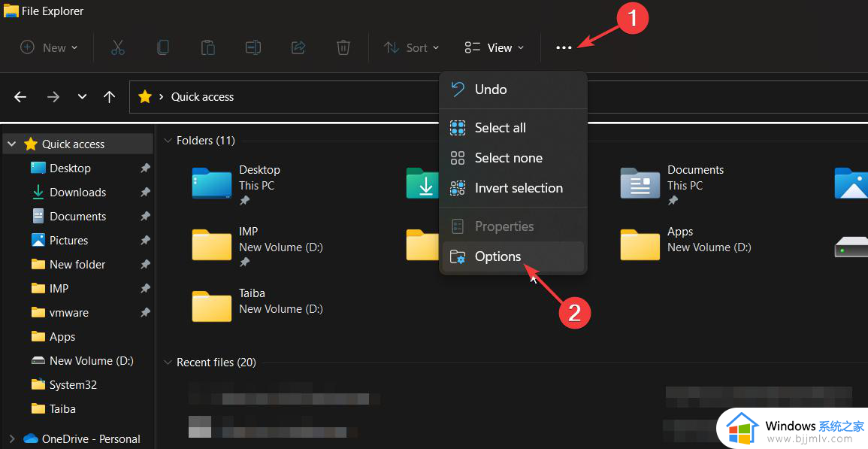The width and height of the screenshot is (868, 449).
Task: Click the File Explorer title bar icon
Action: tap(11, 11)
